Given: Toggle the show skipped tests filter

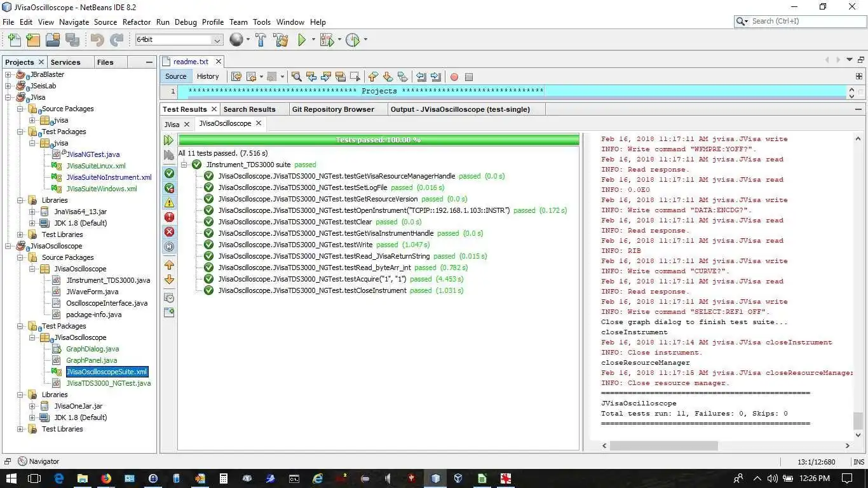Looking at the screenshot, I should point(169,247).
